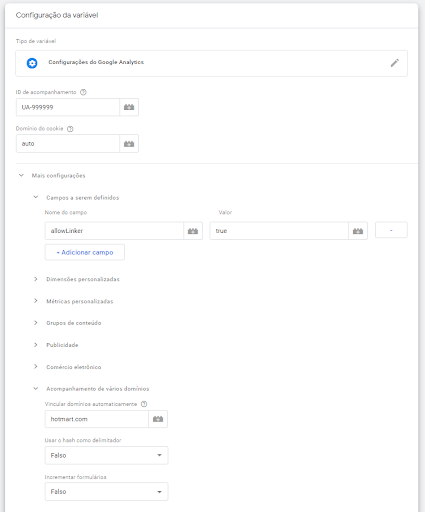
Task: Click the help icon beside Domínio do cookie
Action: click(70, 129)
